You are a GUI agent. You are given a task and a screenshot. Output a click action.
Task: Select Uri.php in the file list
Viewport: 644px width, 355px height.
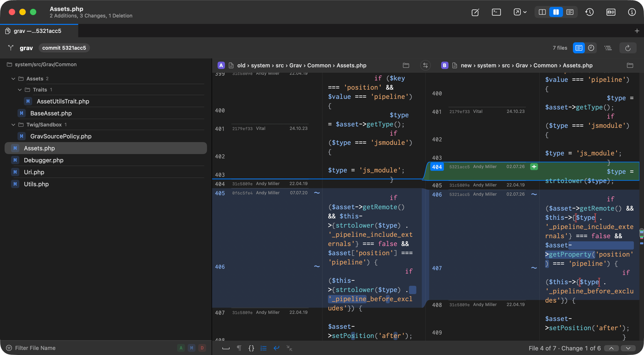34,172
